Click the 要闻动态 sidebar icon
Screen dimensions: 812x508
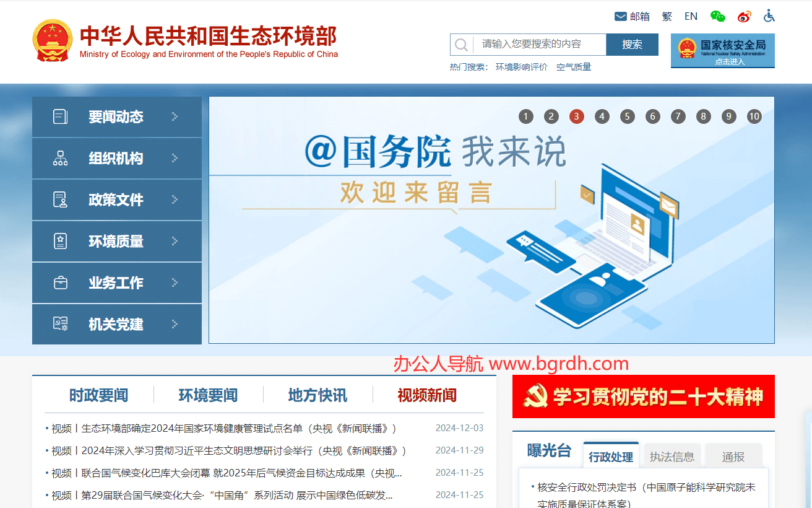pos(60,116)
